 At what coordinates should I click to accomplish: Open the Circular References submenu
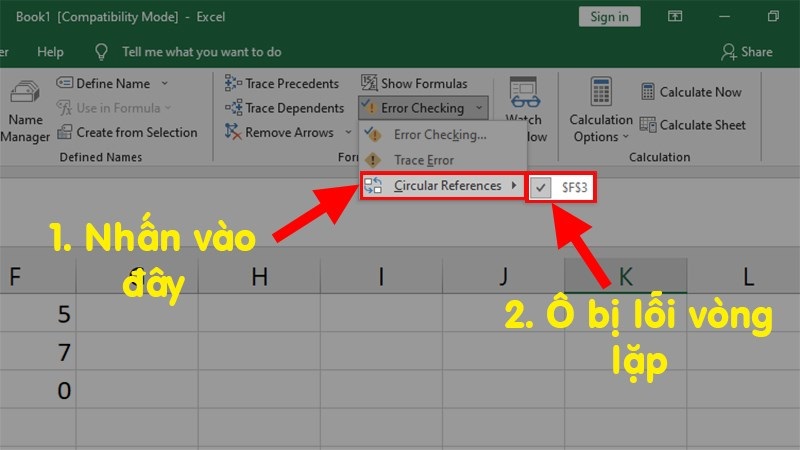click(442, 186)
